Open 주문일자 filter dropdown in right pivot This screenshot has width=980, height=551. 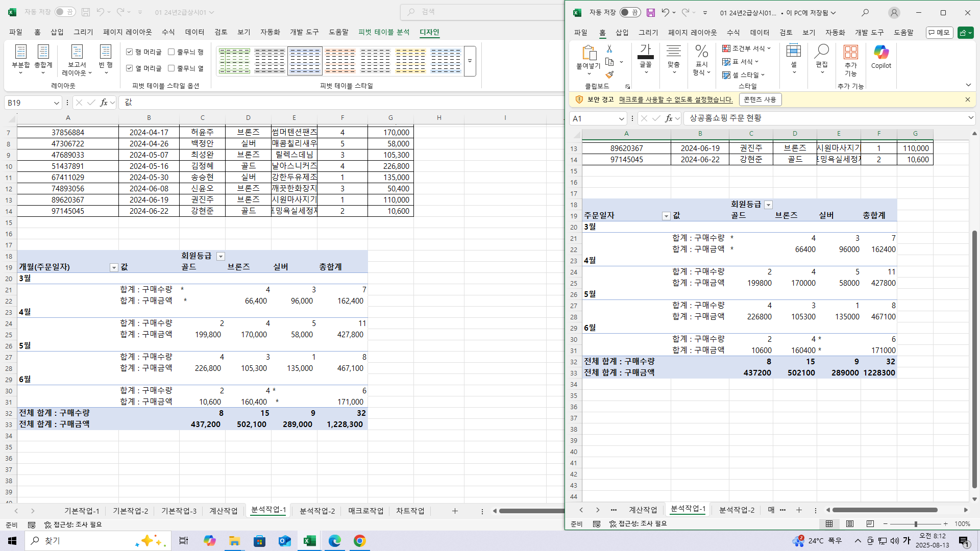[666, 216]
